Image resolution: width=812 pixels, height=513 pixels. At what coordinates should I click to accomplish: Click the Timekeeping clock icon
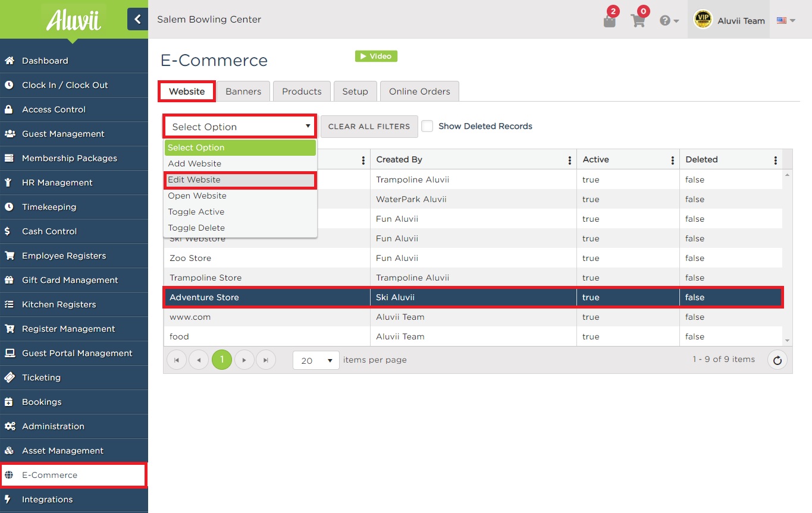click(x=9, y=207)
